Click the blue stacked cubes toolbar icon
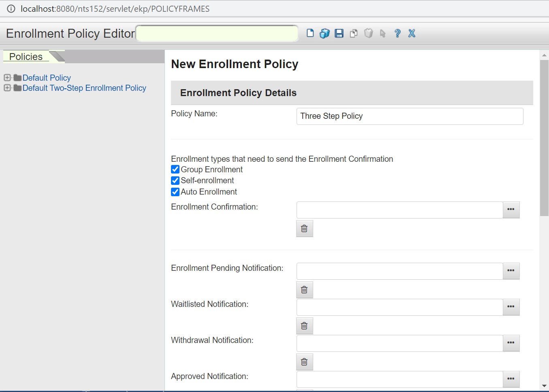Viewport: 549px width, 392px height. tap(325, 33)
